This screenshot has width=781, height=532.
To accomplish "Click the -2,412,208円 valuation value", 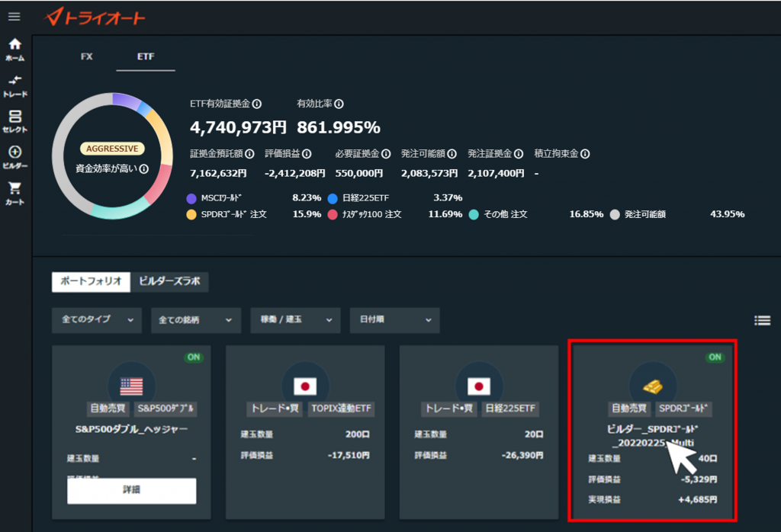I will pos(295,174).
